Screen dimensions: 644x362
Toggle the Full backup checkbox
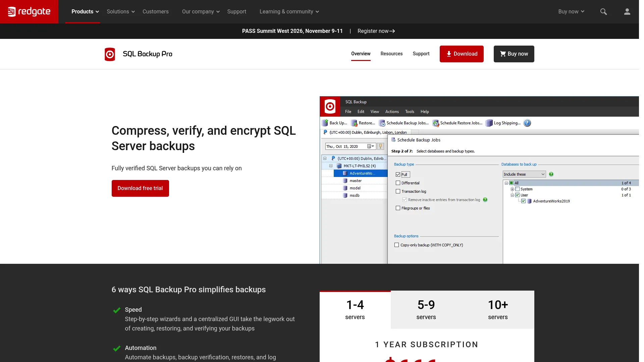pyautogui.click(x=398, y=175)
